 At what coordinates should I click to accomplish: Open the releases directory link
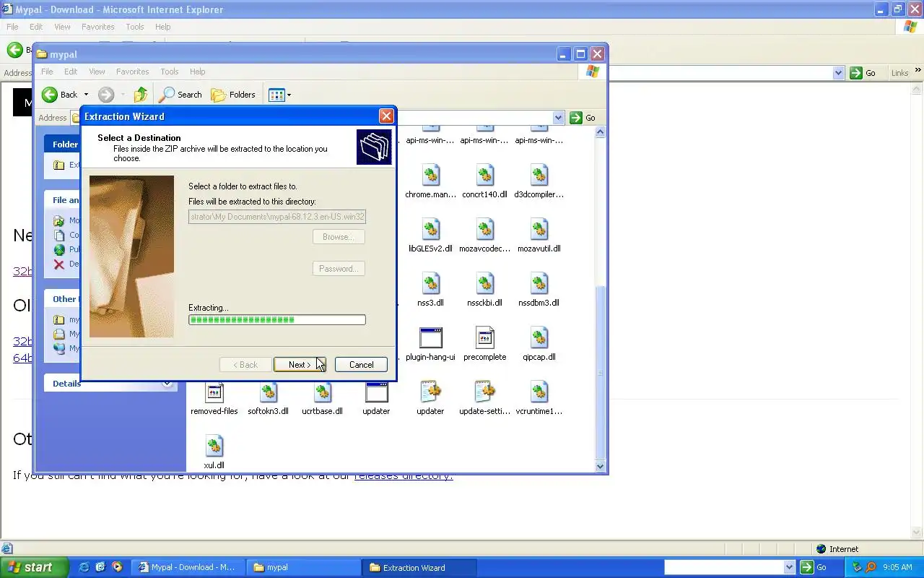tap(404, 475)
